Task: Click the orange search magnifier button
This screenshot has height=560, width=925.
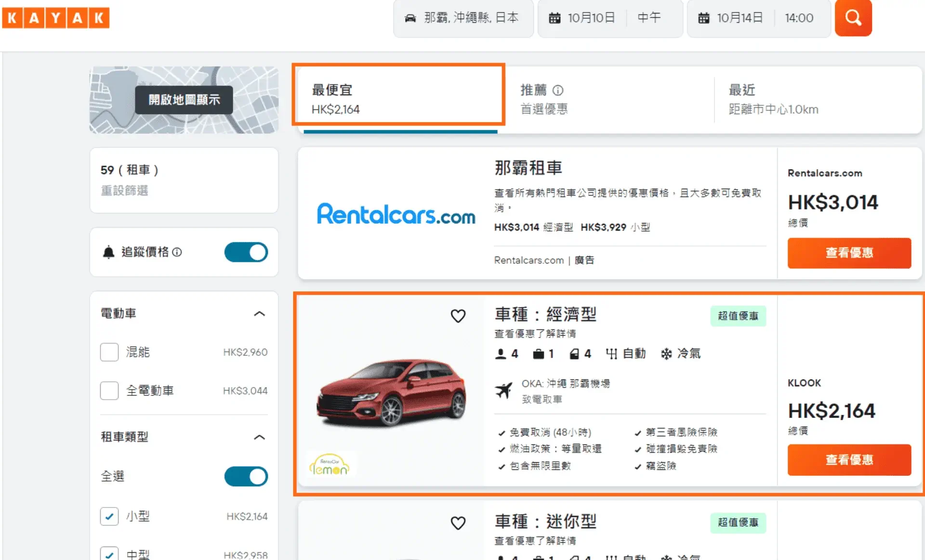Action: (x=853, y=18)
